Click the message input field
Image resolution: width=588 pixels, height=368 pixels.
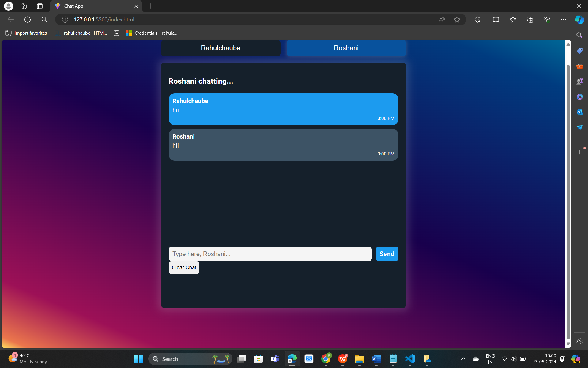(270, 254)
